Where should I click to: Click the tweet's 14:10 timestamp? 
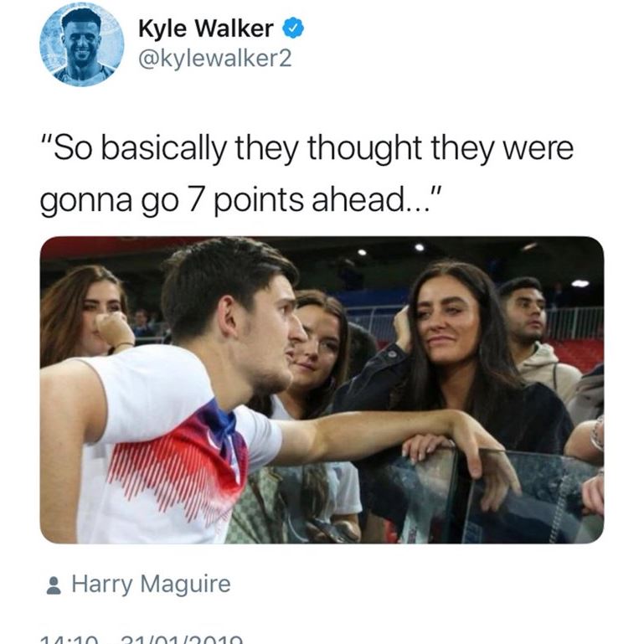point(69,640)
